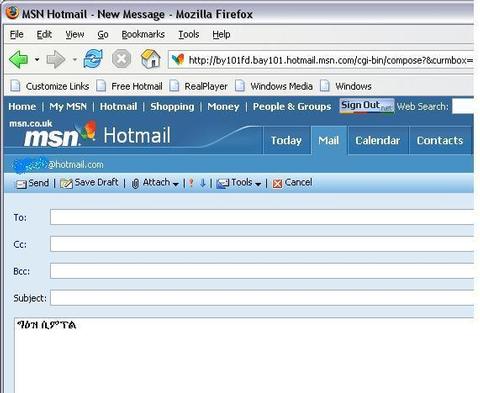Open the Forward button history dropdown arrow

[x=75, y=60]
